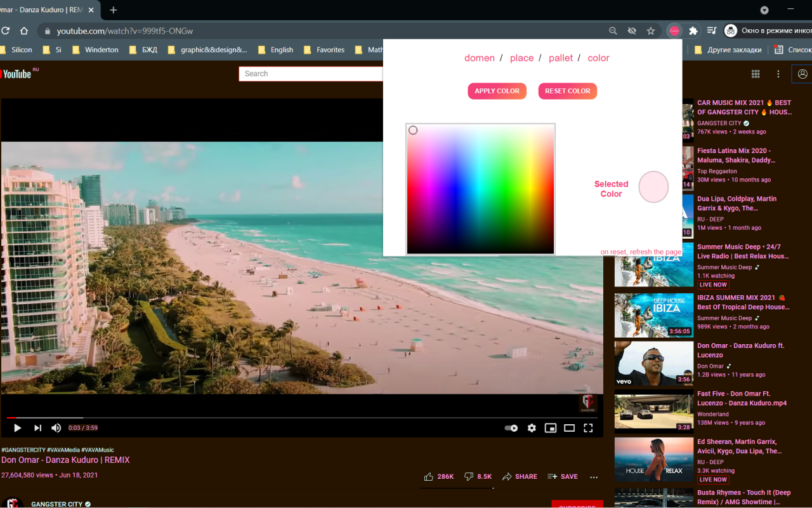
Task: Open the browser extensions puzzle icon
Action: pyautogui.click(x=693, y=30)
